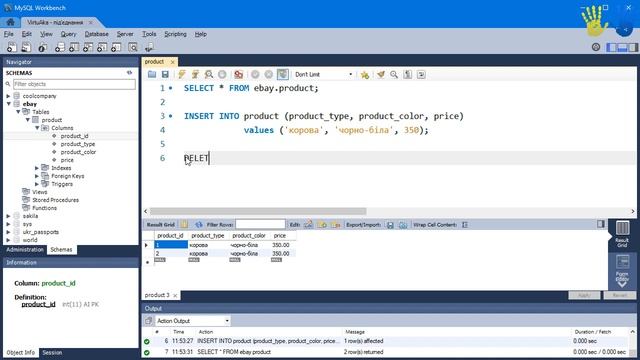Open the Don't Limit rows dropdown

click(x=323, y=74)
